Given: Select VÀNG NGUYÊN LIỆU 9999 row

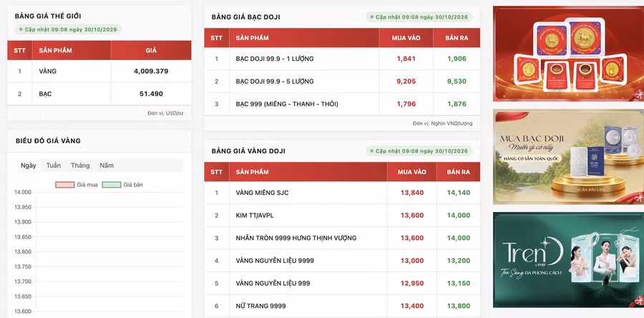Looking at the screenshot, I should (342, 261).
